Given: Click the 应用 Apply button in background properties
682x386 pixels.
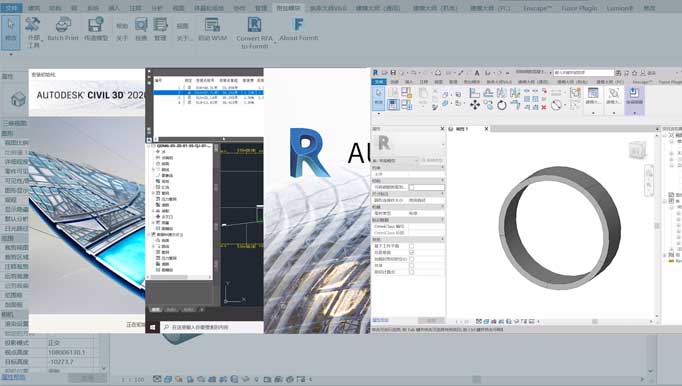Looking at the screenshot, I should click(87, 378).
